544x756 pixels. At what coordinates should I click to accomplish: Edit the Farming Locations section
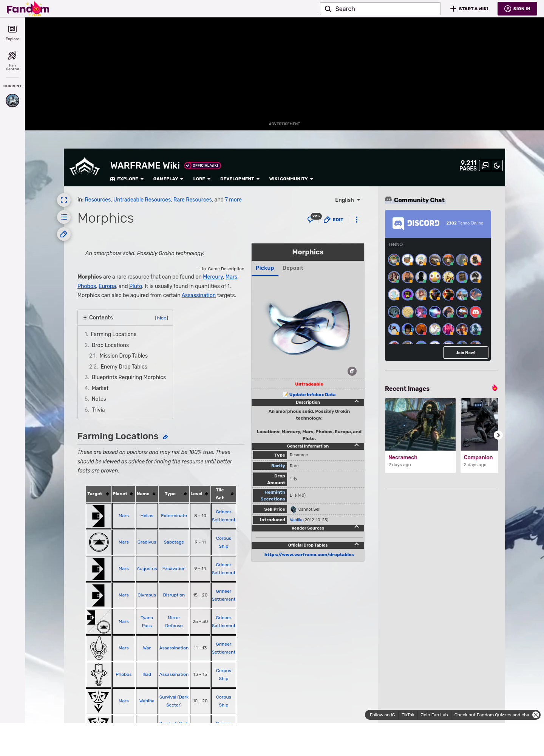click(165, 437)
